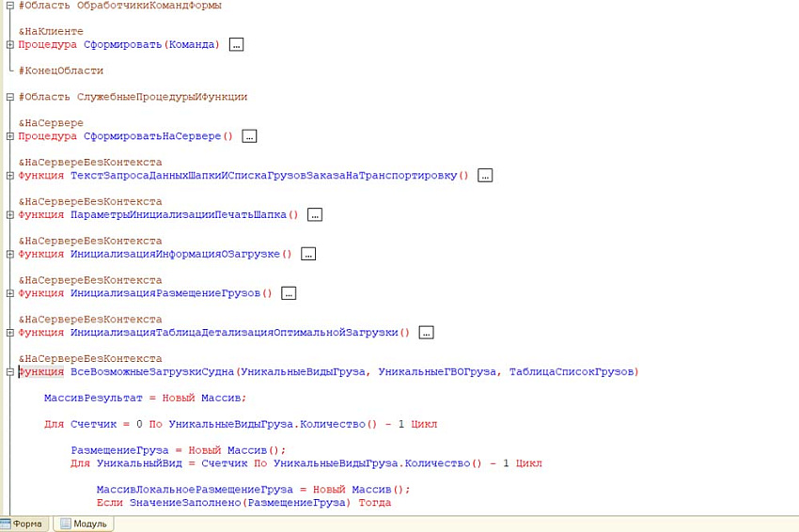Click collapsed marker after ИнициализацияРазмещениеГрузов()

[x=289, y=293]
